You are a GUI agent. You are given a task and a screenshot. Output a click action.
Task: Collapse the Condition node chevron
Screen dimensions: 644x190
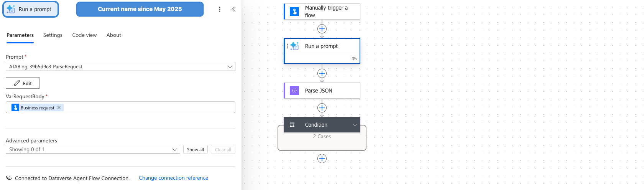click(x=355, y=125)
